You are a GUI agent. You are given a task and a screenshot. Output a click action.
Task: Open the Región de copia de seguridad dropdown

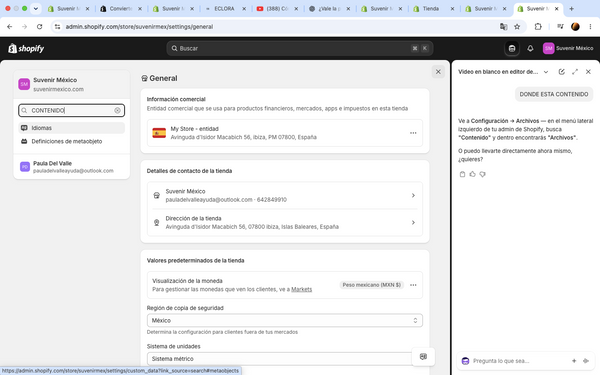point(285,320)
